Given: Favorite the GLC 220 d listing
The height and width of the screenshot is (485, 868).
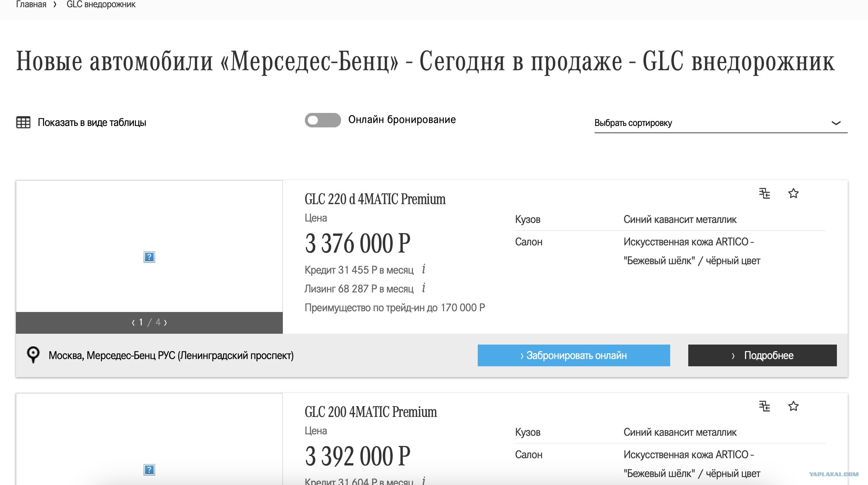Looking at the screenshot, I should click(x=793, y=193).
